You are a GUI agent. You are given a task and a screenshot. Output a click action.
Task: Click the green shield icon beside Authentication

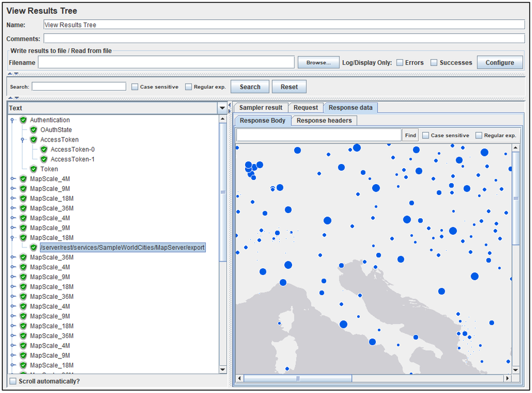point(23,120)
